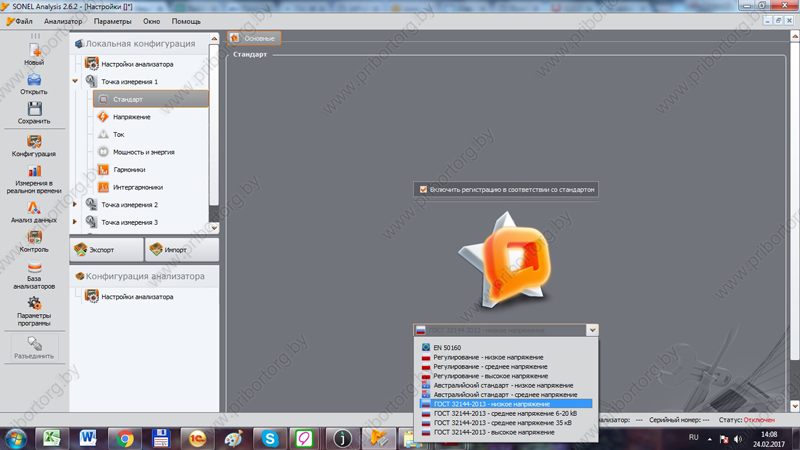800x450 pixels.
Task: Select the Гармоники tree item
Action: point(129,170)
